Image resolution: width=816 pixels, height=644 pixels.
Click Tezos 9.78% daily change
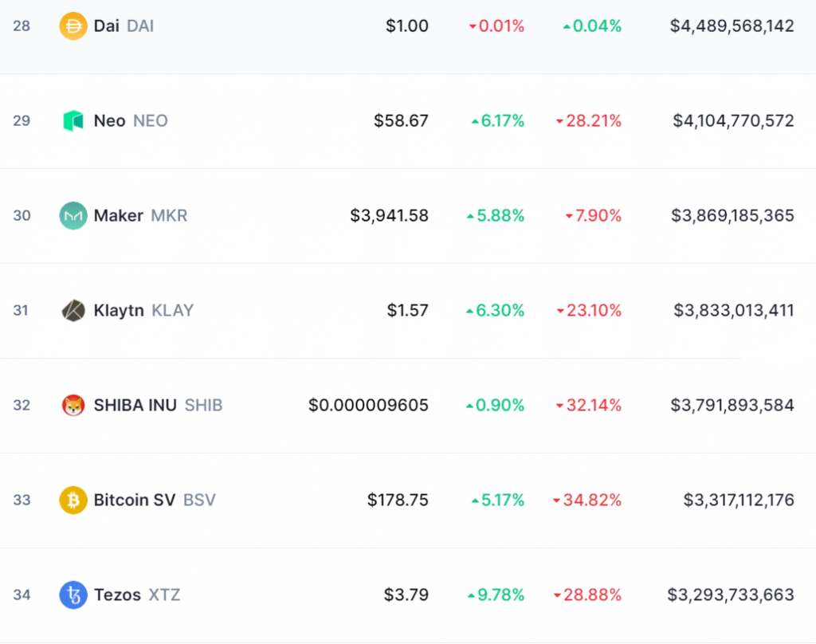496,595
